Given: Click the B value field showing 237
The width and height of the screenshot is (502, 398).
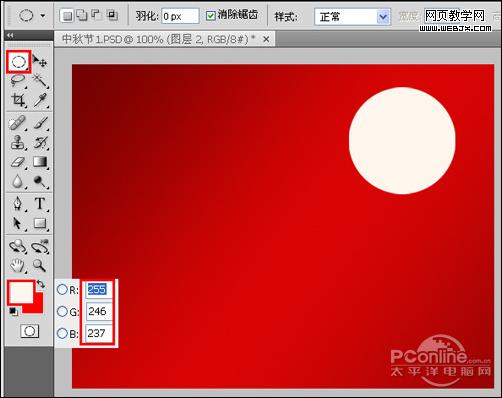Looking at the screenshot, I should tap(99, 333).
